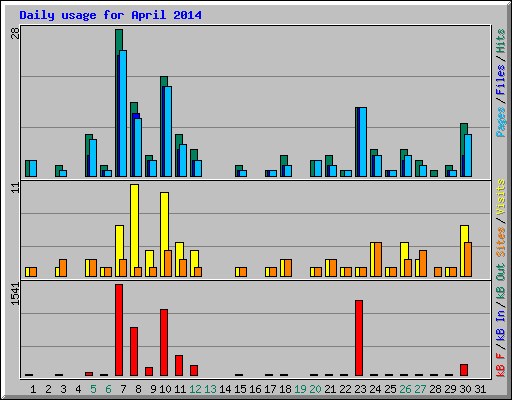Screen dimensions: 512x400
Task: Click the green 'Hits' legend label
Action: (x=500, y=41)
